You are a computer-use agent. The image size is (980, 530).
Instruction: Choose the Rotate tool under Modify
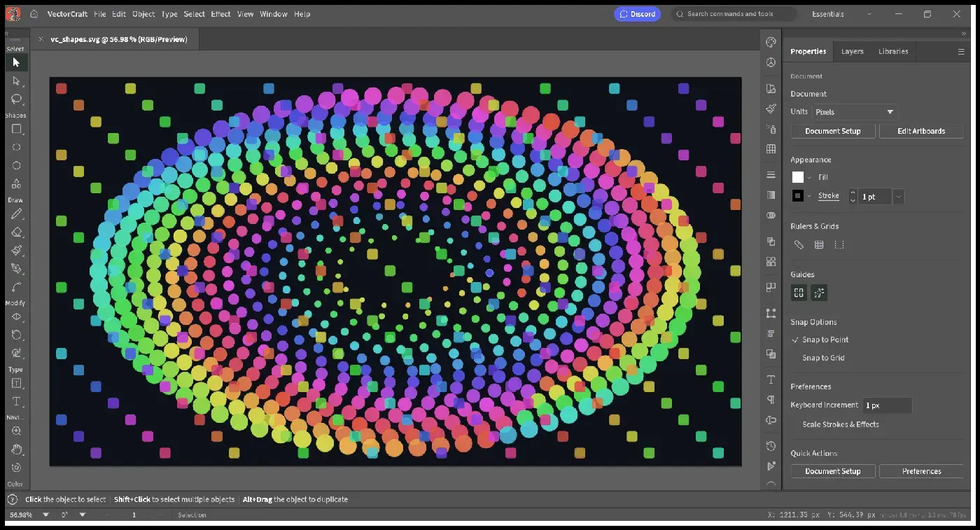tap(16, 335)
